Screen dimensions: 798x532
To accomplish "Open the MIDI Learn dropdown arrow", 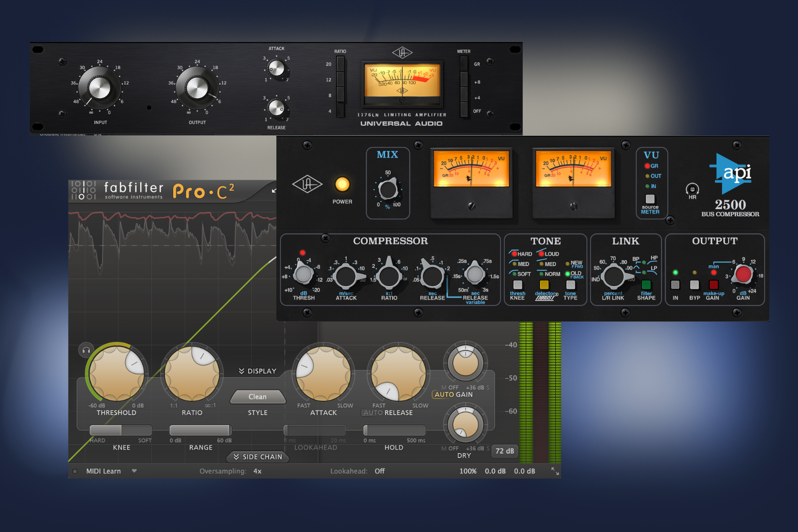I will [134, 471].
